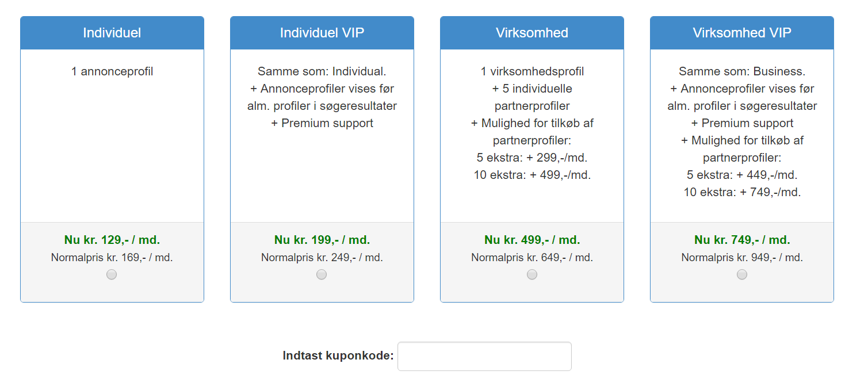Screen dimensions: 868x390
Task: Click 'Normalpris kr. 949,- / md.' text
Action: (742, 258)
